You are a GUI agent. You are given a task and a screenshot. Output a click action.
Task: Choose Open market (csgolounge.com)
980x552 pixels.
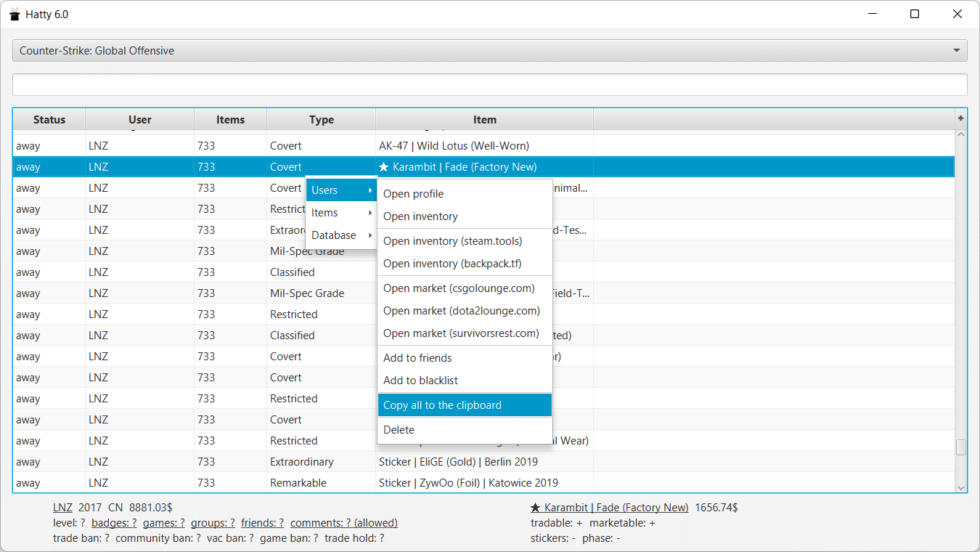[459, 288]
